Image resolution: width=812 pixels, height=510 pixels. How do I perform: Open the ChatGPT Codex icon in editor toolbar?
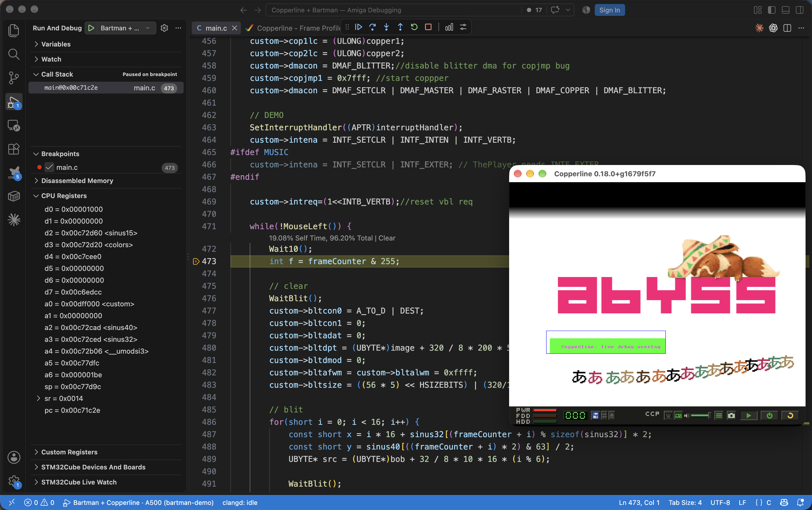[773, 28]
